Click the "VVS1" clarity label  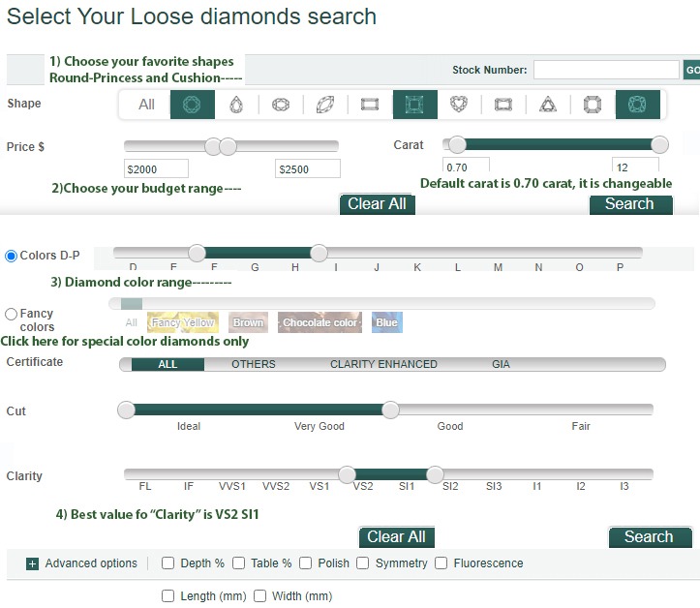pyautogui.click(x=232, y=486)
